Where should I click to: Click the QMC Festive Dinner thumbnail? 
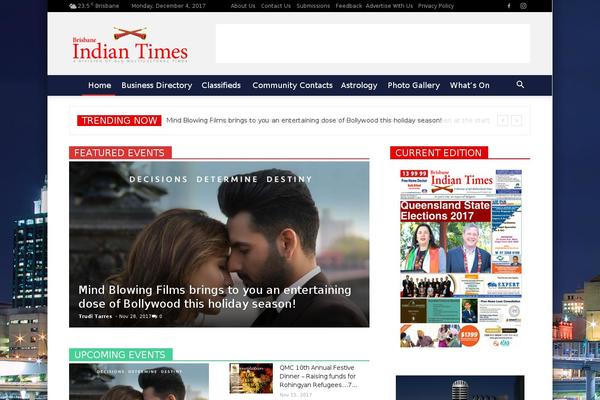pyautogui.click(x=251, y=378)
